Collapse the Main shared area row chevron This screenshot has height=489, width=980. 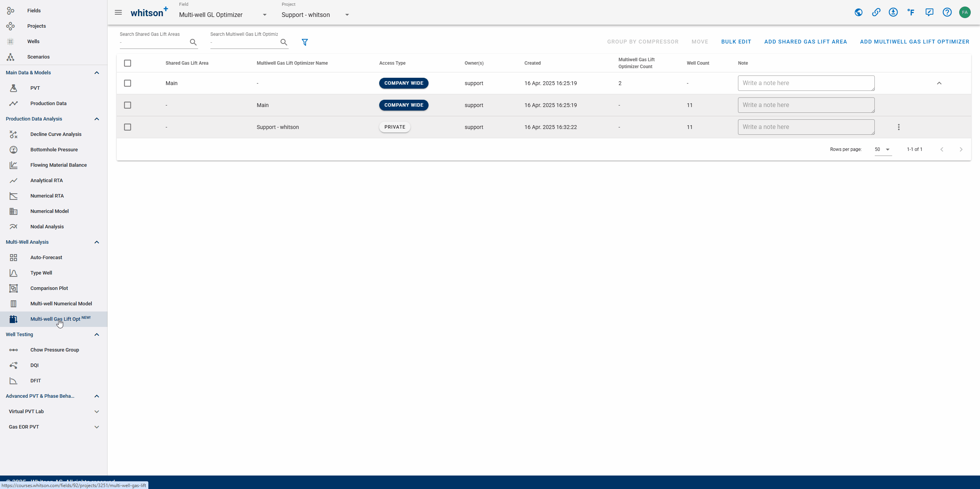939,83
